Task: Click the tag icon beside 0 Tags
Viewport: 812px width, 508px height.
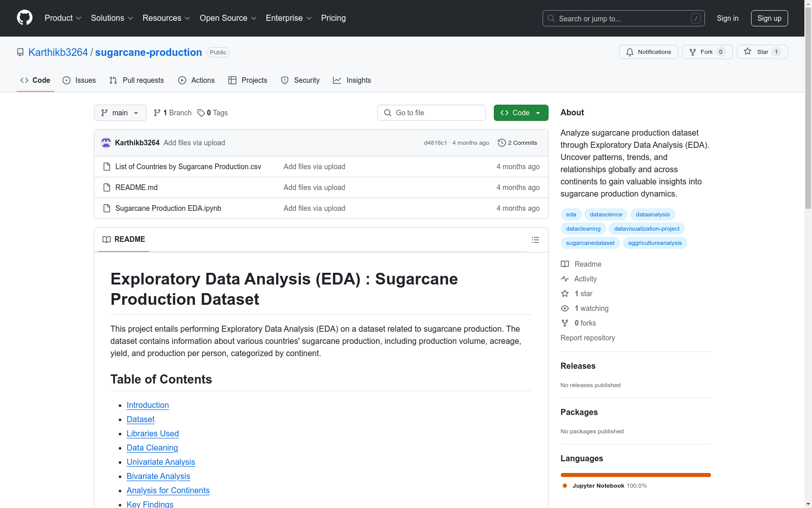Action: [201, 113]
